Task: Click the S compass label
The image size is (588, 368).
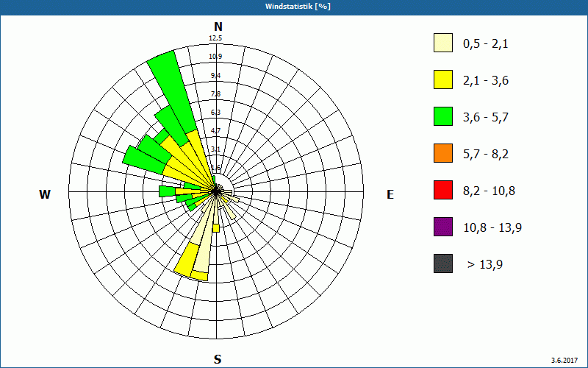Action: (x=218, y=359)
